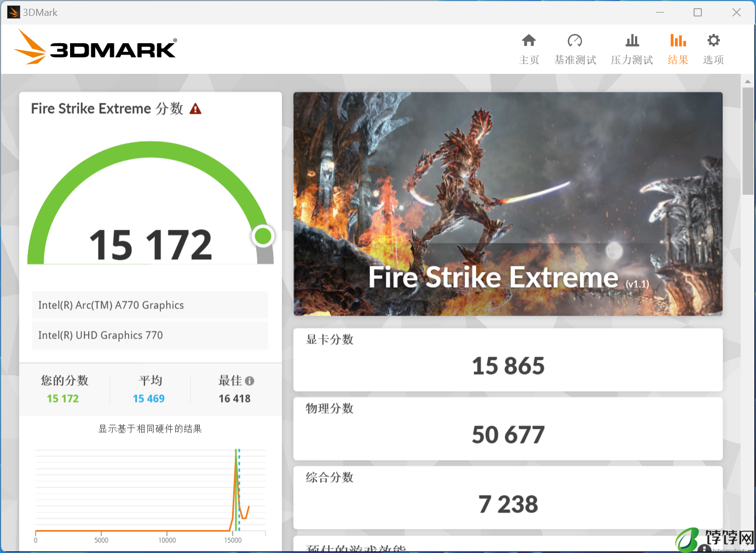
Task: Click the vertical scrollbar thumb
Action: pyautogui.click(x=748, y=141)
